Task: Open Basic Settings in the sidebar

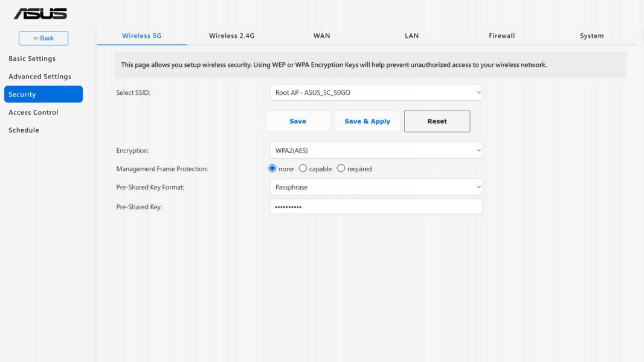Action: point(32,59)
